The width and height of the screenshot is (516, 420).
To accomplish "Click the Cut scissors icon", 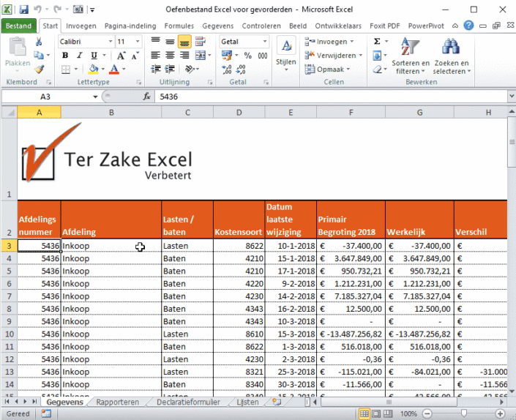I will tap(39, 42).
